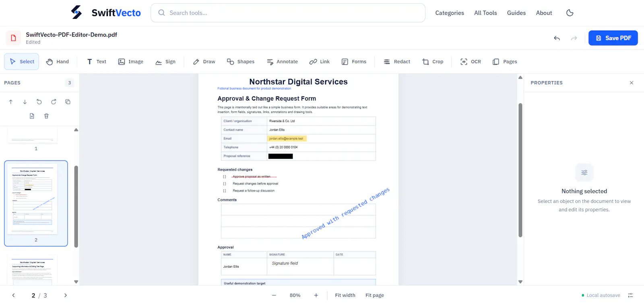Screen dimensions: 644x303
Task: Close the Properties panel
Action: coord(632,83)
